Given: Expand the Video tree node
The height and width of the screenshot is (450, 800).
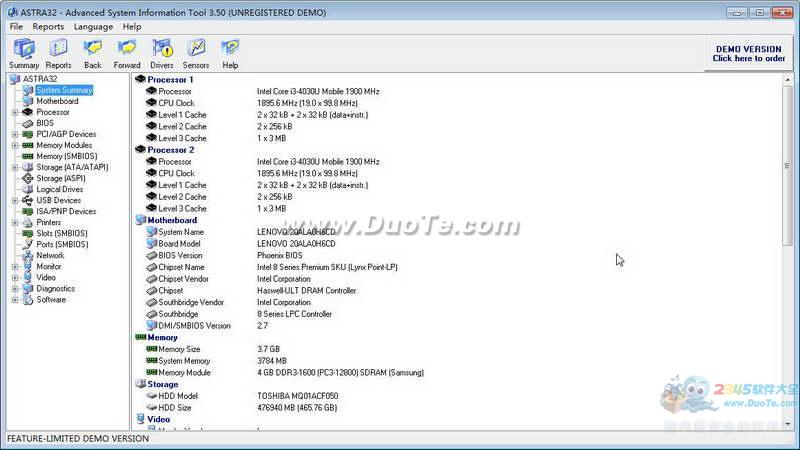Looking at the screenshot, I should point(15,278).
